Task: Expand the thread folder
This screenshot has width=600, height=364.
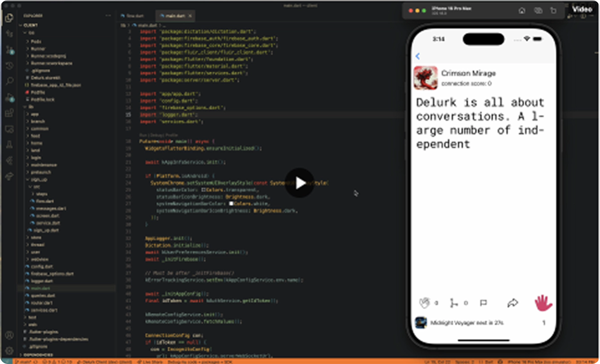Action: pos(37,244)
